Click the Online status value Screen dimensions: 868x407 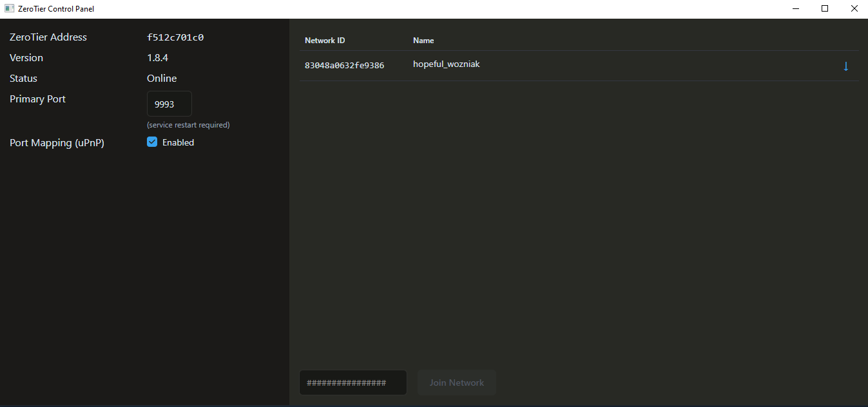pyautogui.click(x=162, y=79)
